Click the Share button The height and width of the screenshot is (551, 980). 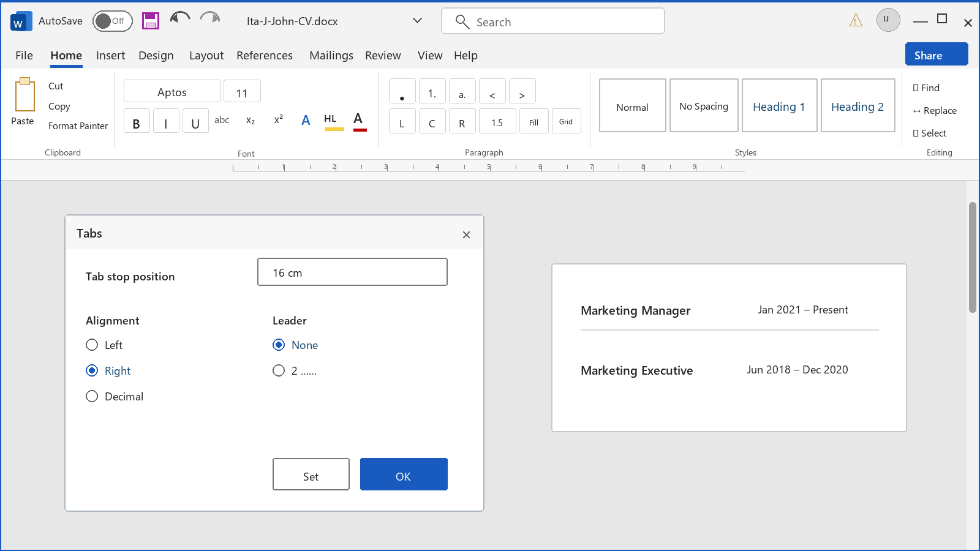tap(937, 54)
